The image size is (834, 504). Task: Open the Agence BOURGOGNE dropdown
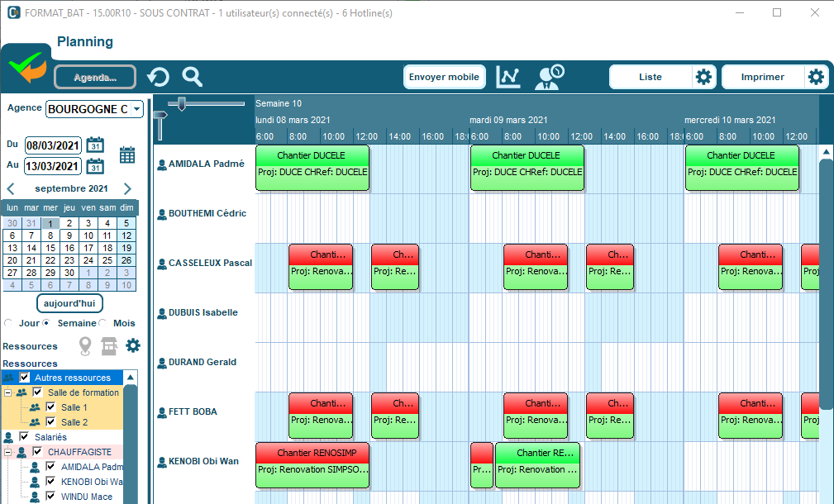click(137, 109)
